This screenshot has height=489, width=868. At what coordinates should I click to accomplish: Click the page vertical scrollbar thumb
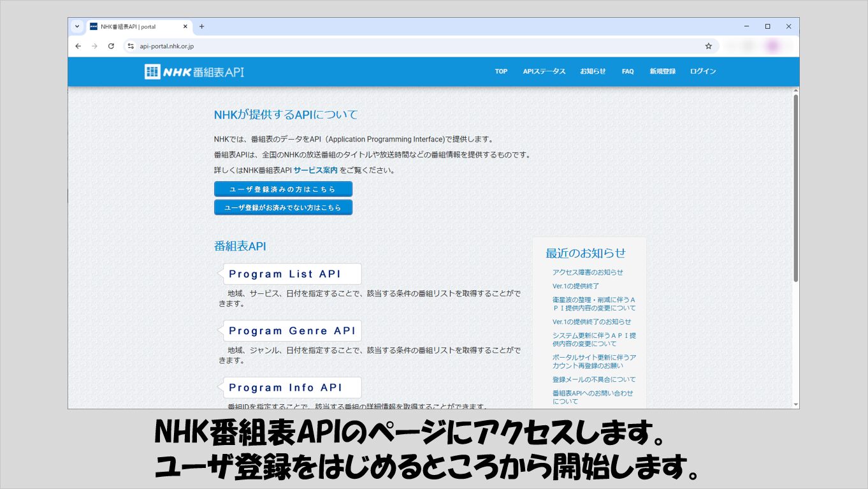[x=795, y=188]
